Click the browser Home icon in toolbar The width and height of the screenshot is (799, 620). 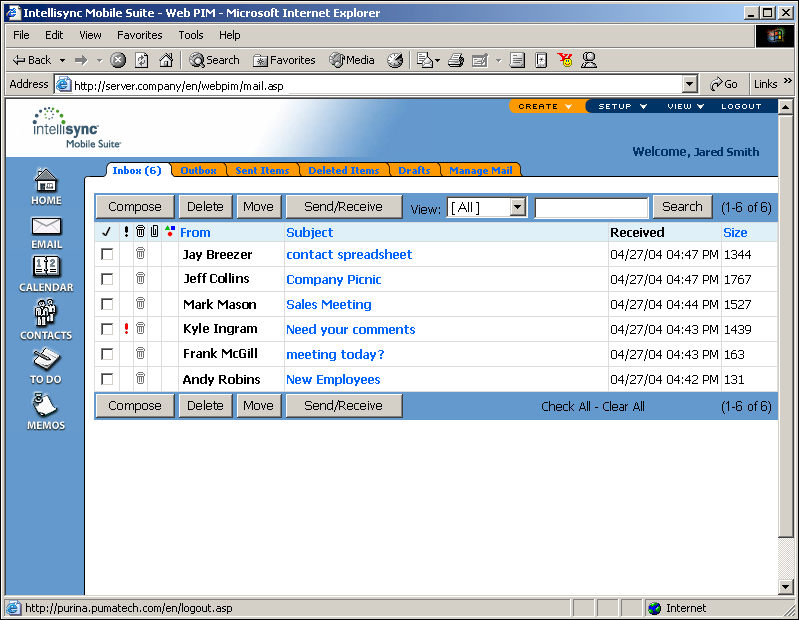(166, 60)
